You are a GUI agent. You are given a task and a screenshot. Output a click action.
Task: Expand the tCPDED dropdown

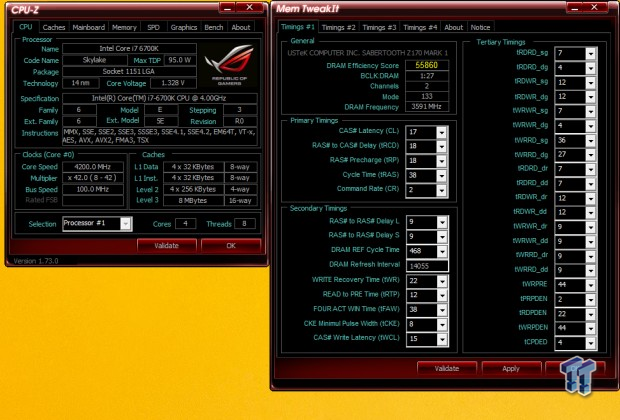pos(590,343)
